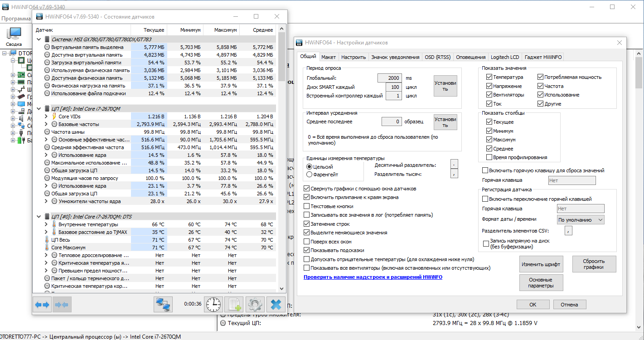Screen dimensions: 644x340
Task: Open the network computers remote icon
Action: click(x=163, y=305)
